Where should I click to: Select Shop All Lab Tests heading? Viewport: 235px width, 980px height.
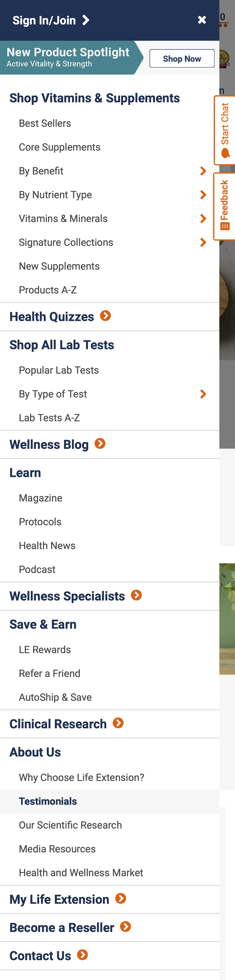(x=62, y=344)
